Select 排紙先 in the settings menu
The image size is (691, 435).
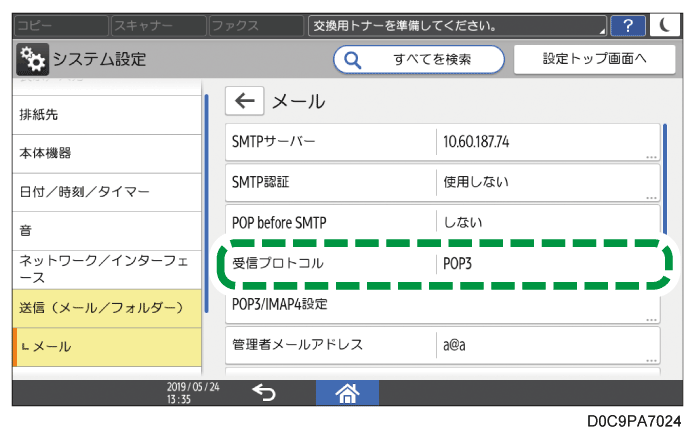coord(107,115)
